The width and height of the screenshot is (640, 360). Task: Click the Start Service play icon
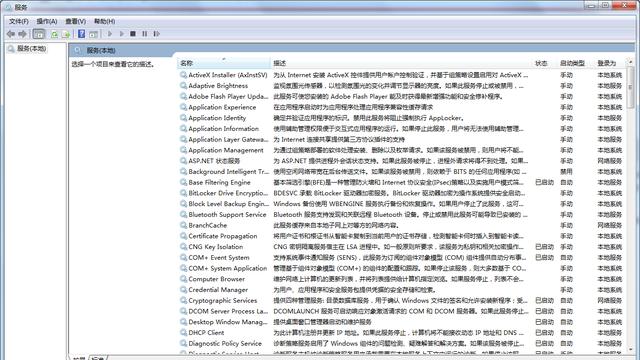click(110, 34)
